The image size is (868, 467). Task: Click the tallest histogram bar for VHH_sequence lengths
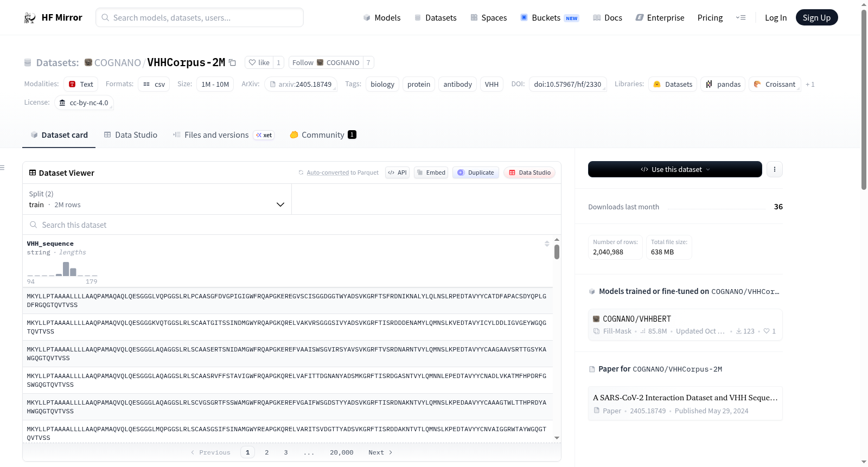coord(66,269)
